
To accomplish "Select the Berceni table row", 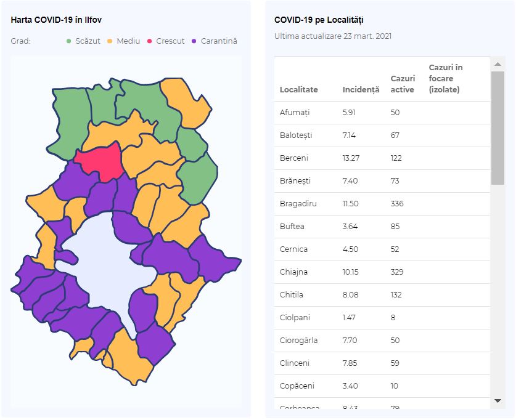I will [382, 158].
